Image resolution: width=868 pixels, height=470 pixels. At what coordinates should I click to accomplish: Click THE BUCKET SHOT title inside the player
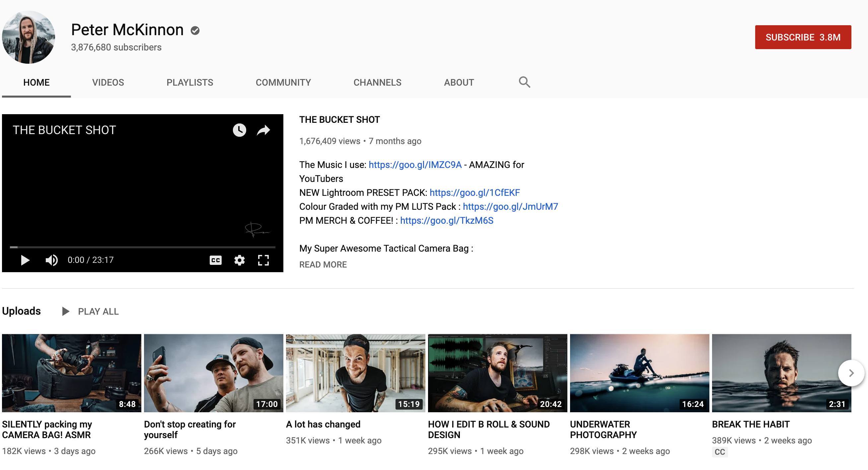pyautogui.click(x=64, y=130)
